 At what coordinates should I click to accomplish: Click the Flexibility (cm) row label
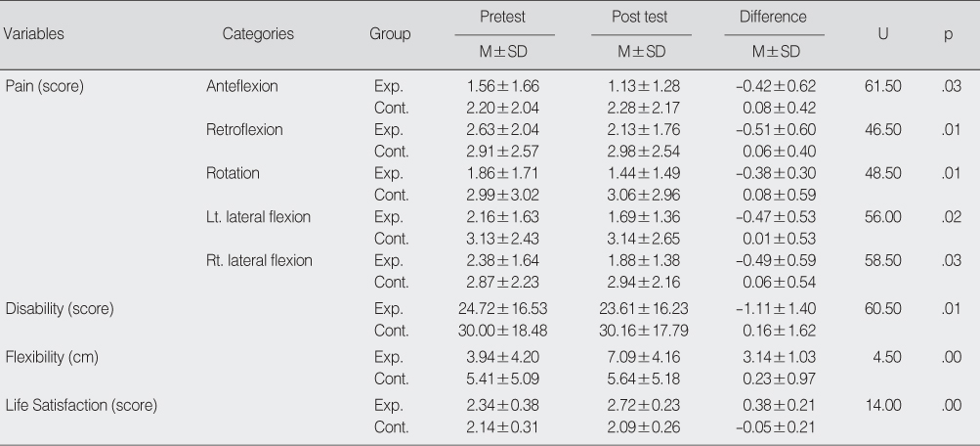(52, 357)
